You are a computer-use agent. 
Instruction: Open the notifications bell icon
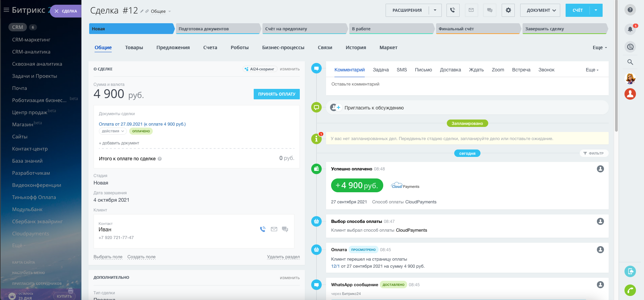630,29
